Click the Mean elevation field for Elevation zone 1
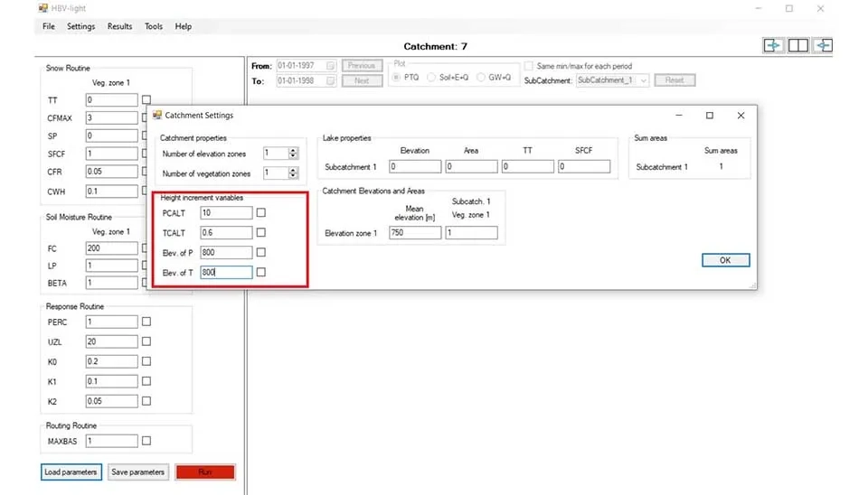 [x=415, y=233]
